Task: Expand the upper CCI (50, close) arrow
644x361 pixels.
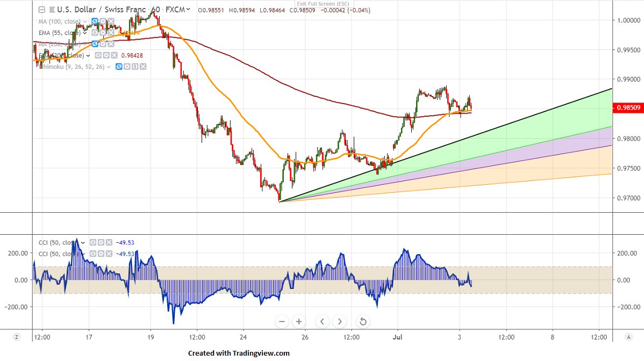Action: pyautogui.click(x=83, y=243)
